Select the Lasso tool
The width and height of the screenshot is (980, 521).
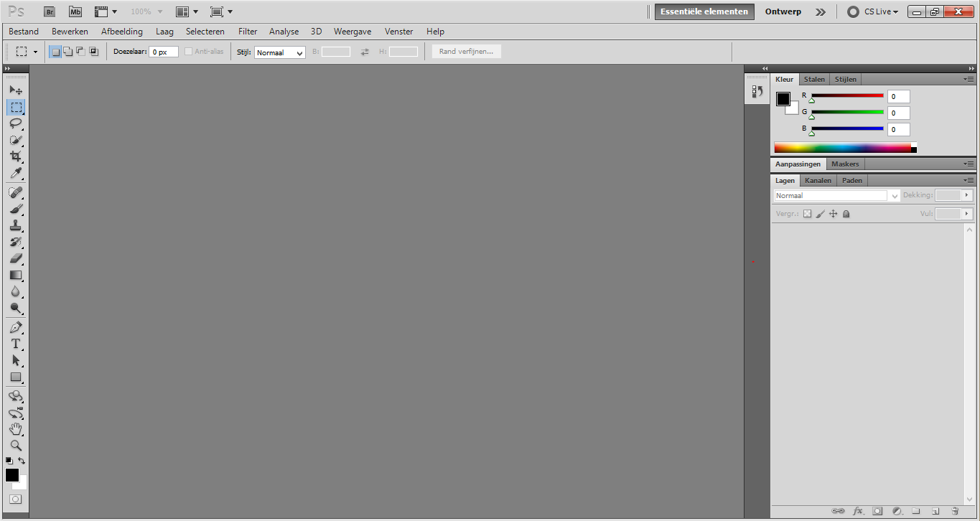pos(16,123)
